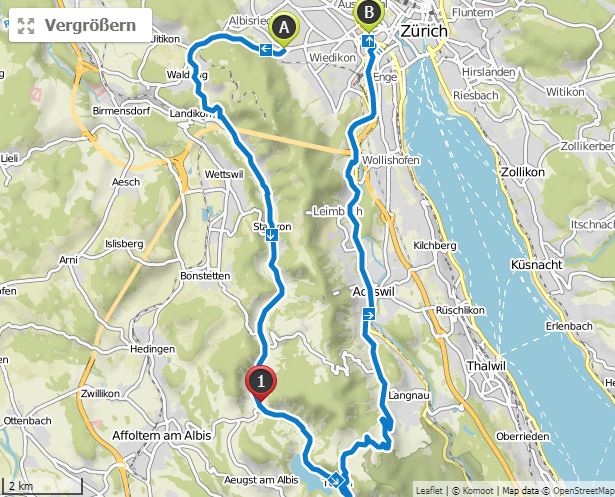615x497 pixels.
Task: Click the Vergrößern expand button
Action: (x=80, y=25)
